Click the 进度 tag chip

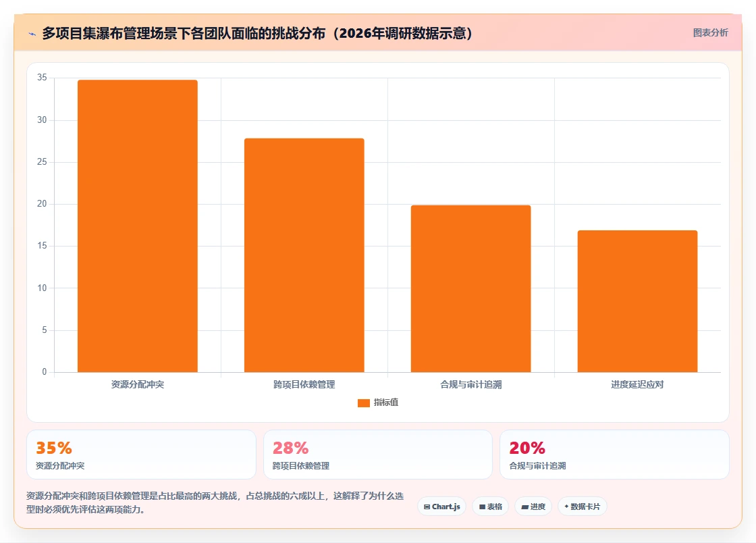coord(533,507)
